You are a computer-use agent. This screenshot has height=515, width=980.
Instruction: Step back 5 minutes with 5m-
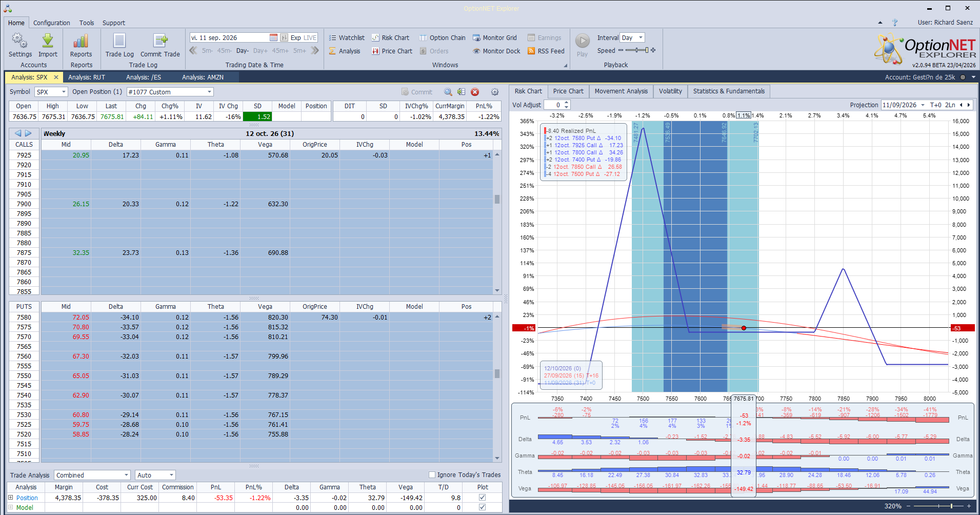coord(207,51)
